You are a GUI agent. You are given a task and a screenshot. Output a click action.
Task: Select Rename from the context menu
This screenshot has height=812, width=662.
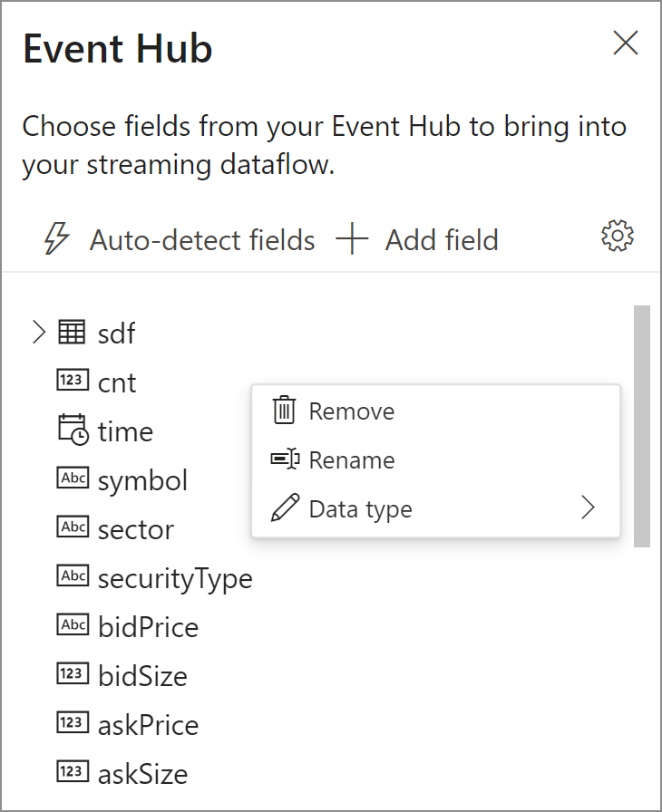pyautogui.click(x=351, y=459)
